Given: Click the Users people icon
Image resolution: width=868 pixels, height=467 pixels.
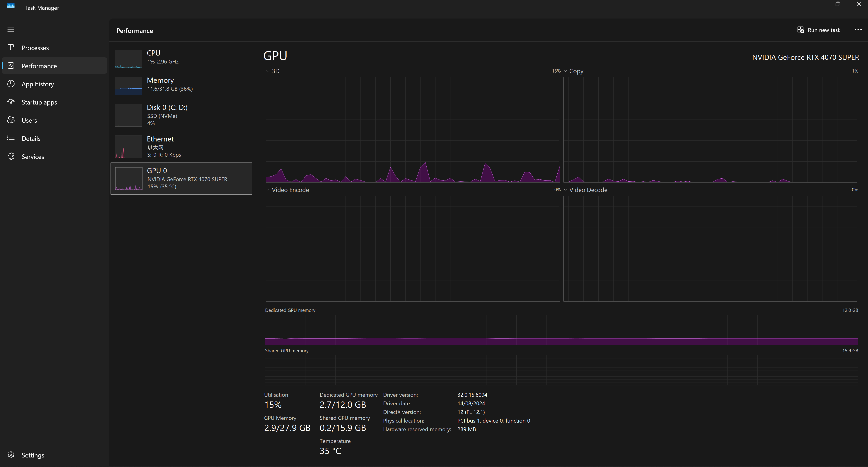Looking at the screenshot, I should pyautogui.click(x=11, y=120).
